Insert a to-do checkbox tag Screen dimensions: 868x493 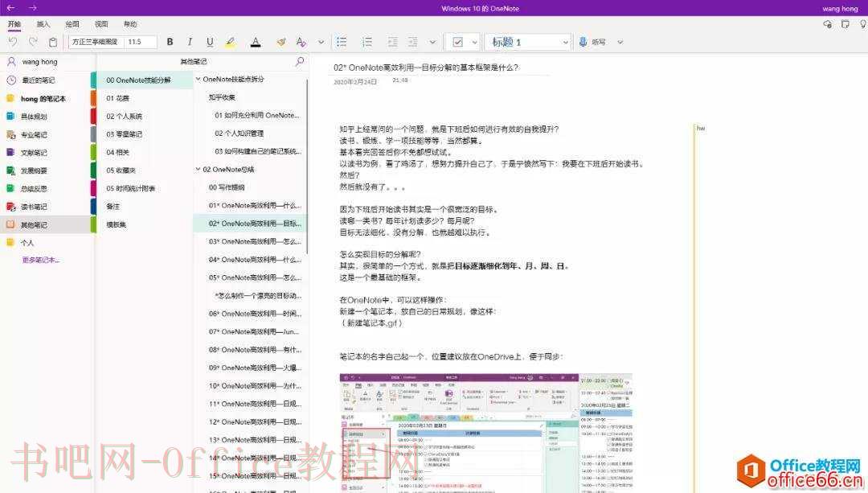pos(458,42)
